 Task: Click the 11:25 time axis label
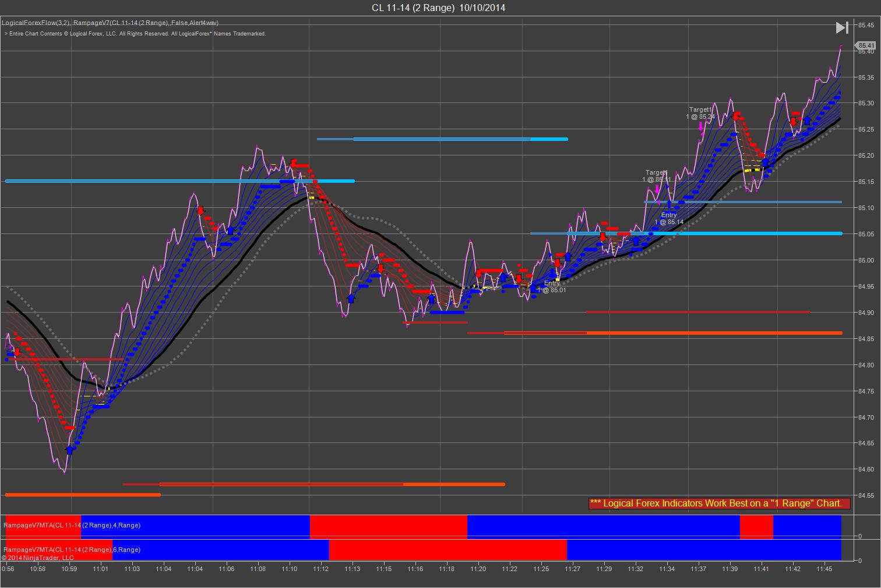(x=541, y=569)
